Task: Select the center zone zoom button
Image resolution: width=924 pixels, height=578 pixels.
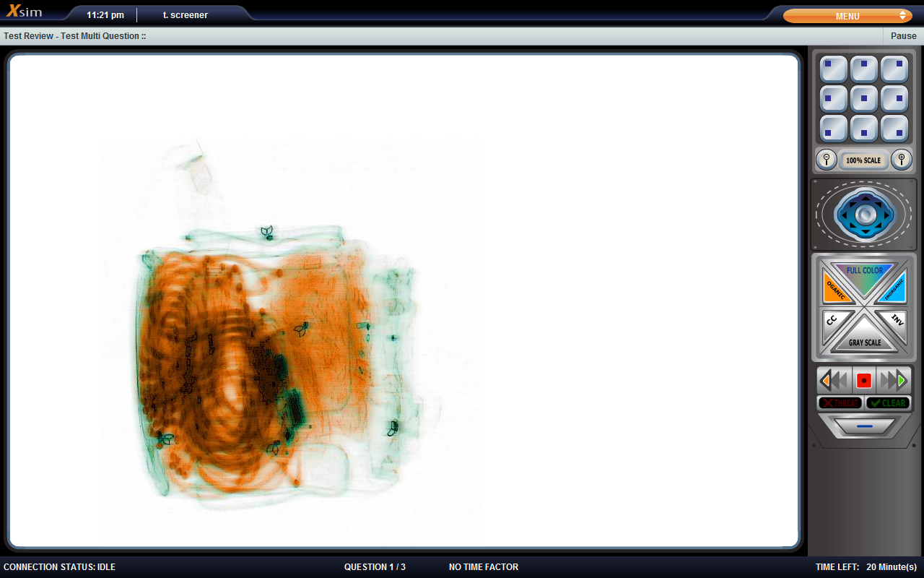Action: (x=863, y=99)
